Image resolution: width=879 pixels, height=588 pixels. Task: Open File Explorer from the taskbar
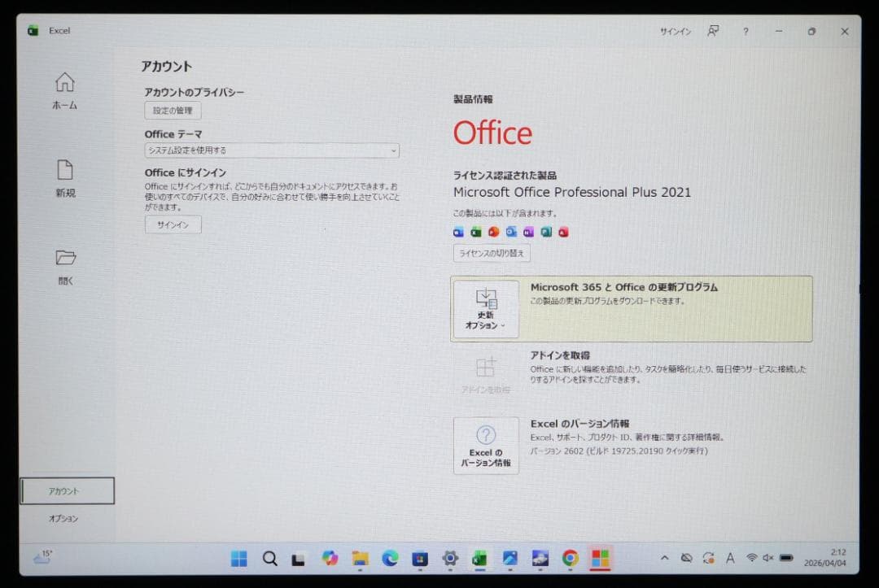coord(360,559)
